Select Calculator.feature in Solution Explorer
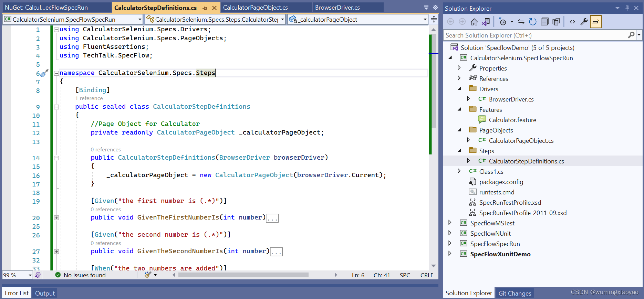 tap(512, 120)
